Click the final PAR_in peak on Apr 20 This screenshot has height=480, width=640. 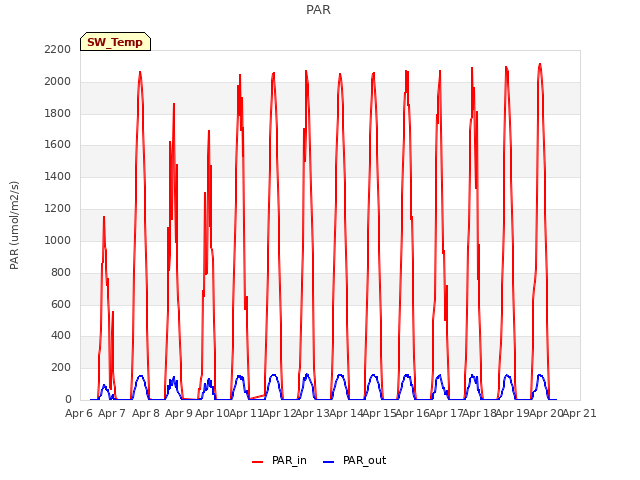click(540, 64)
